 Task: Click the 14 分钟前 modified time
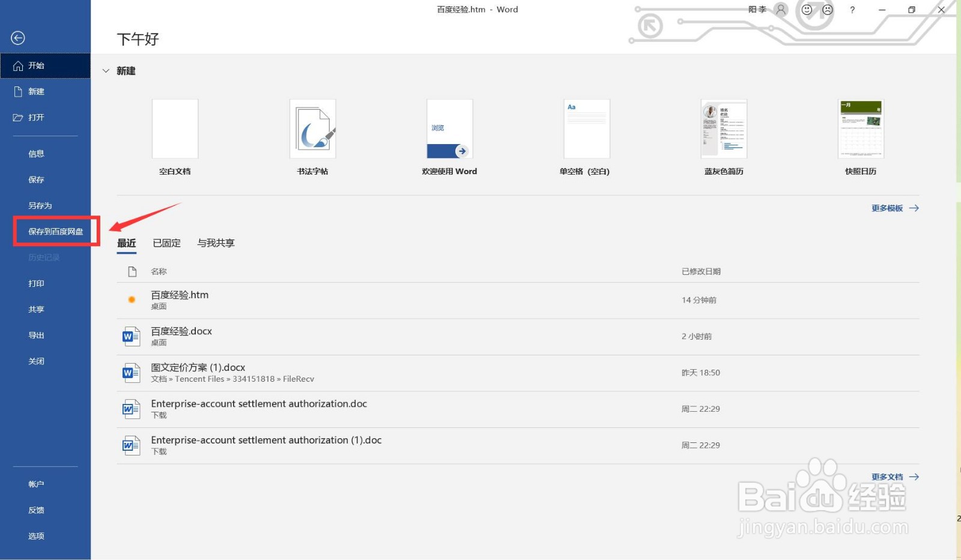pos(699,300)
